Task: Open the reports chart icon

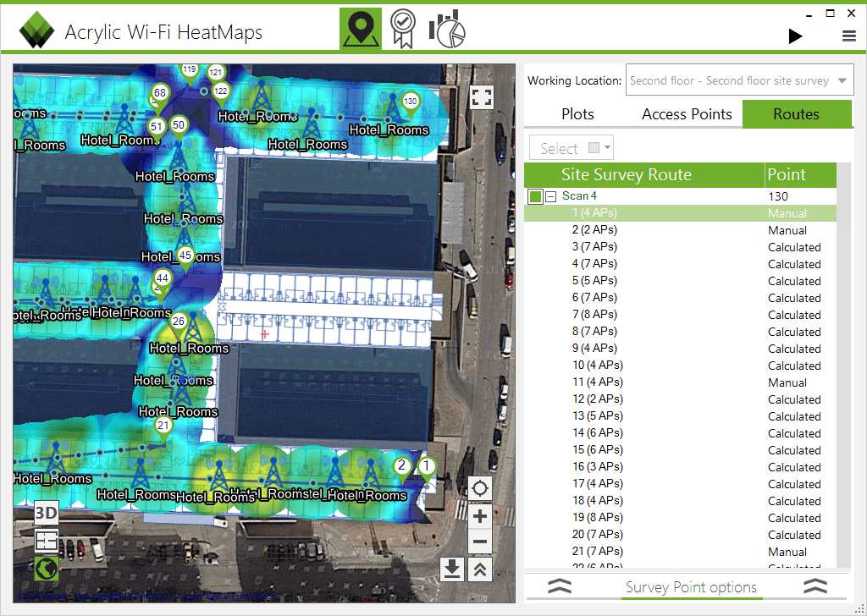Action: (447, 29)
